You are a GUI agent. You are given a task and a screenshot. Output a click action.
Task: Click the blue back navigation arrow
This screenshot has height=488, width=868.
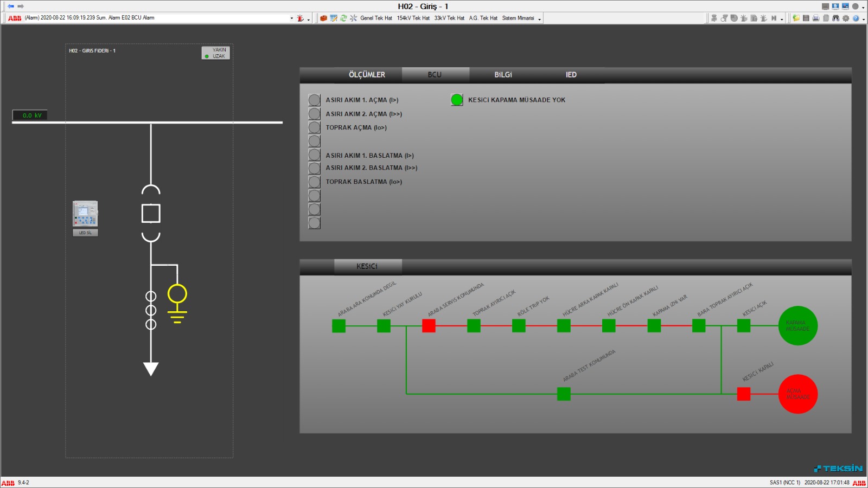(11, 7)
